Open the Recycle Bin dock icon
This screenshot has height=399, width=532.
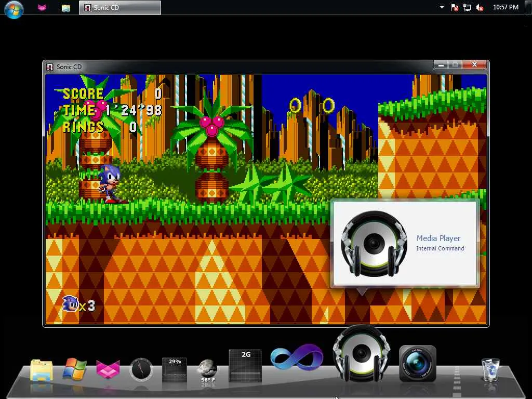(x=490, y=369)
